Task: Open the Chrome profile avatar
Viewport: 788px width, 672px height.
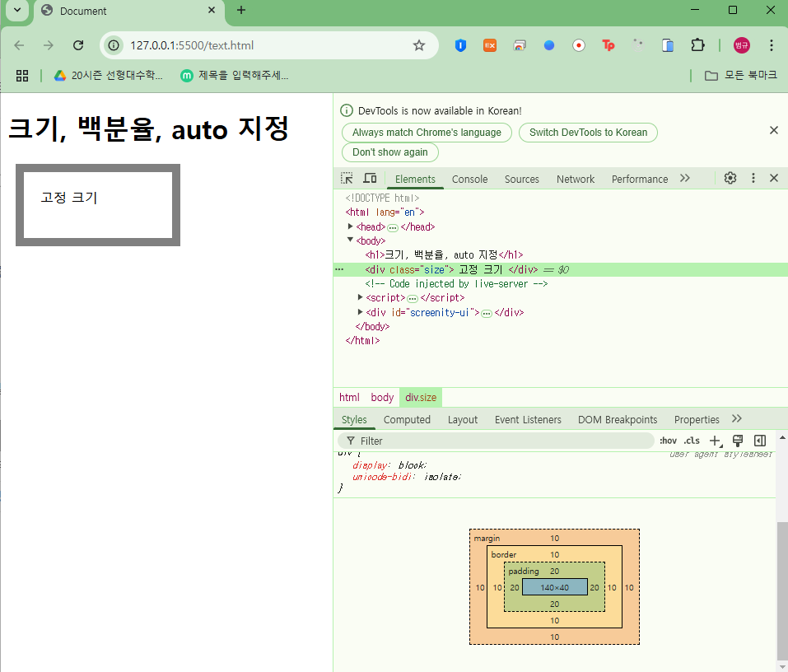Action: [742, 45]
